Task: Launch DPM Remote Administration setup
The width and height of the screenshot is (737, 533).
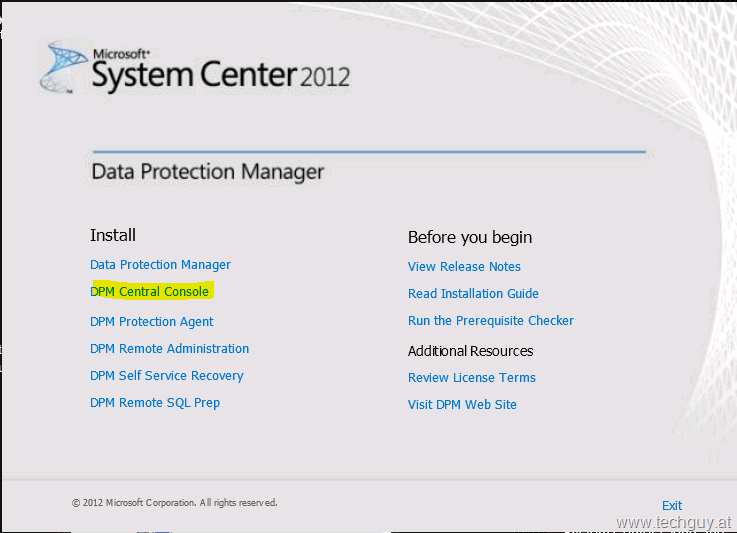Action: [x=169, y=349]
